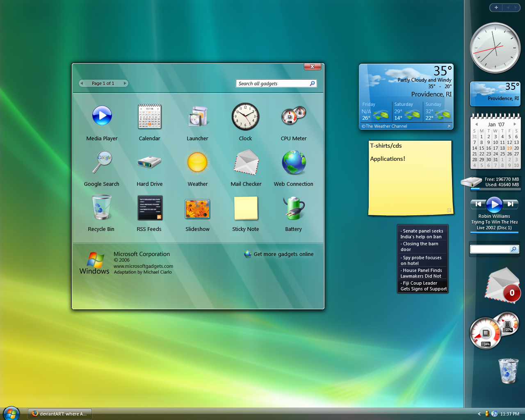This screenshot has height=420, width=525.
Task: Select the Hard Drive gadget icon
Action: click(x=149, y=162)
